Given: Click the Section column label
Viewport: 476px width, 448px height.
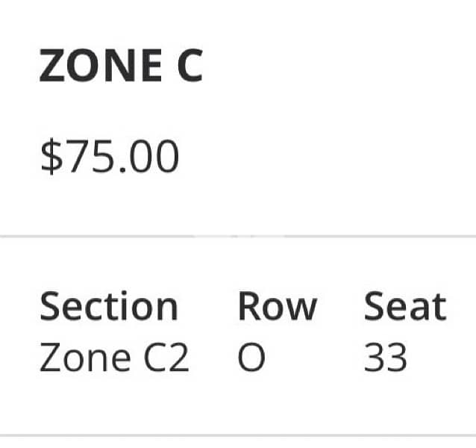Looking at the screenshot, I should (108, 307).
